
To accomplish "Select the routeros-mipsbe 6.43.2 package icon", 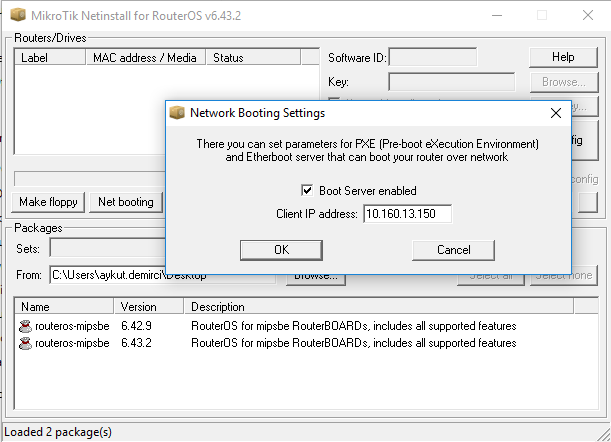I will click(25, 343).
